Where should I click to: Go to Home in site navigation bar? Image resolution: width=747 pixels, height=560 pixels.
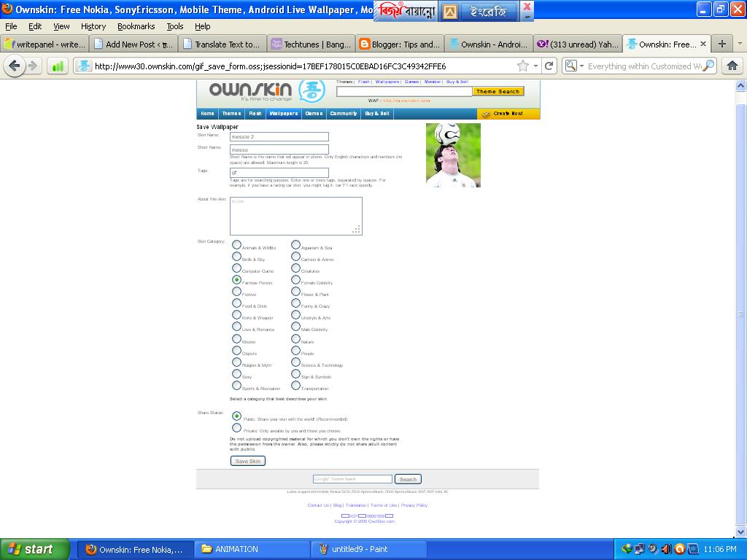coord(207,113)
